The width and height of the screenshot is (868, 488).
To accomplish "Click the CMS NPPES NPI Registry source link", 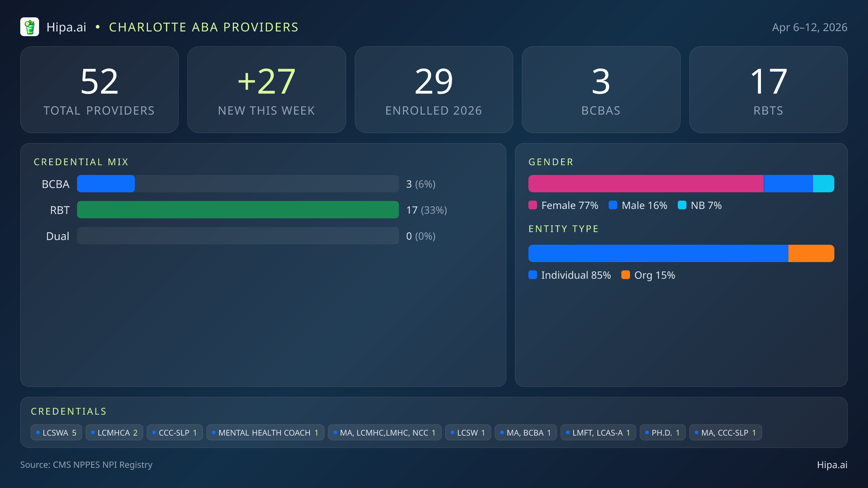I will coord(86,465).
